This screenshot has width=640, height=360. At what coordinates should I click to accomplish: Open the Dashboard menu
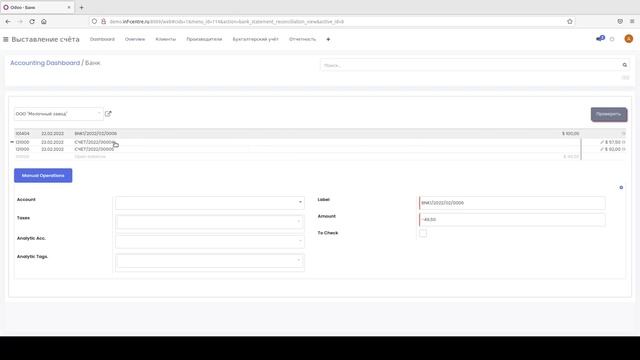[102, 39]
